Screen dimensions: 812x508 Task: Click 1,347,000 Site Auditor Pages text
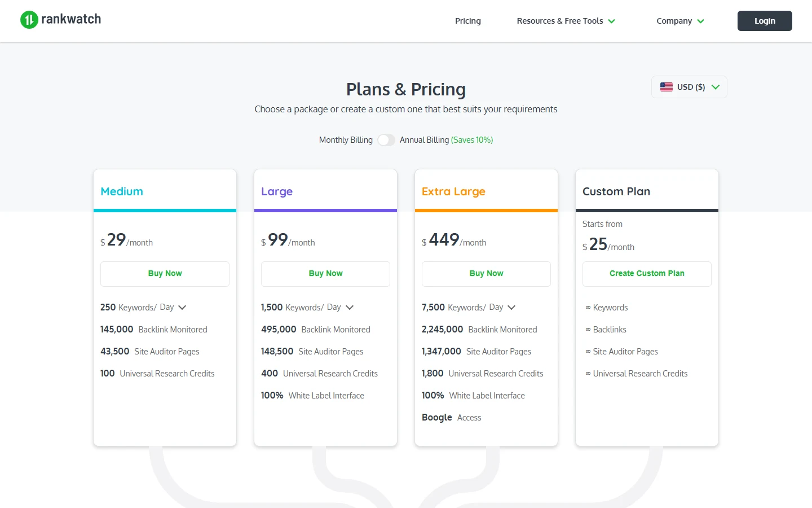coord(476,352)
